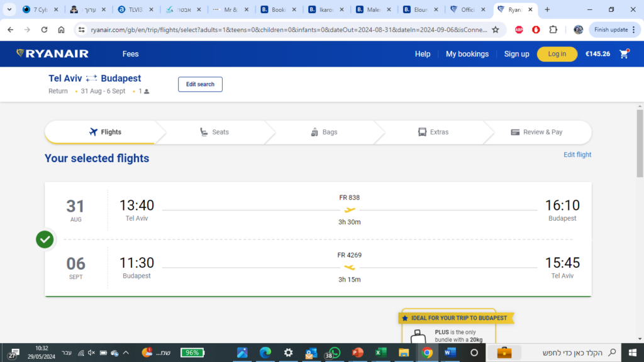The width and height of the screenshot is (644, 362).
Task: Click the Cortana circle icon in taskbar
Action: [x=474, y=353]
